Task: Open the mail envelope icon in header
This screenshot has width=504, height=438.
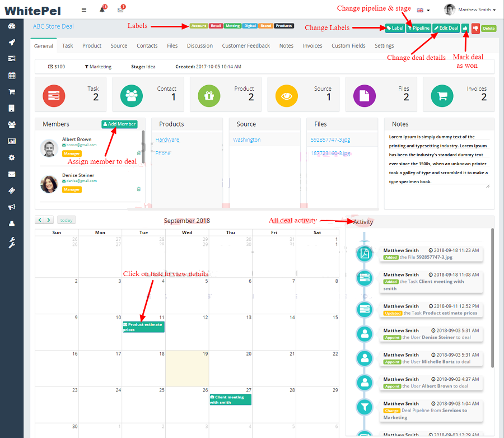Action: [x=120, y=10]
